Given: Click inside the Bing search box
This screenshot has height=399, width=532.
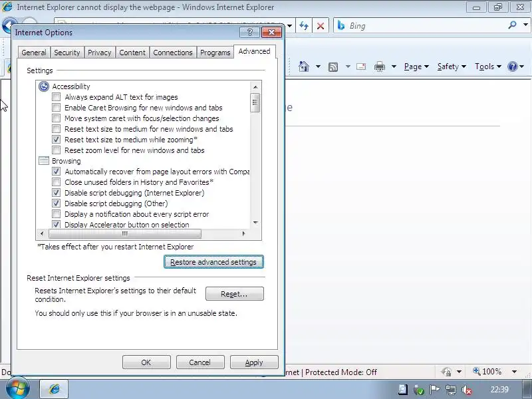Looking at the screenshot, I should click(x=428, y=26).
